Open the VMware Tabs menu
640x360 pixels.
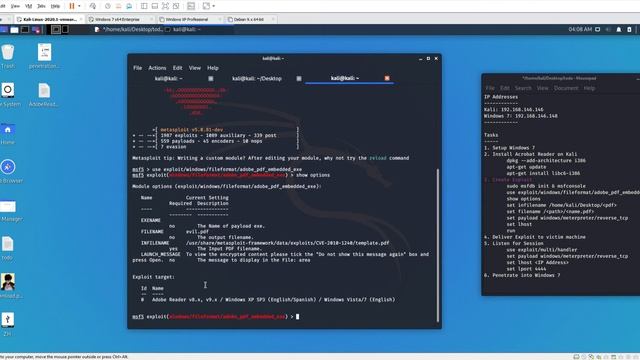click(x=41, y=6)
